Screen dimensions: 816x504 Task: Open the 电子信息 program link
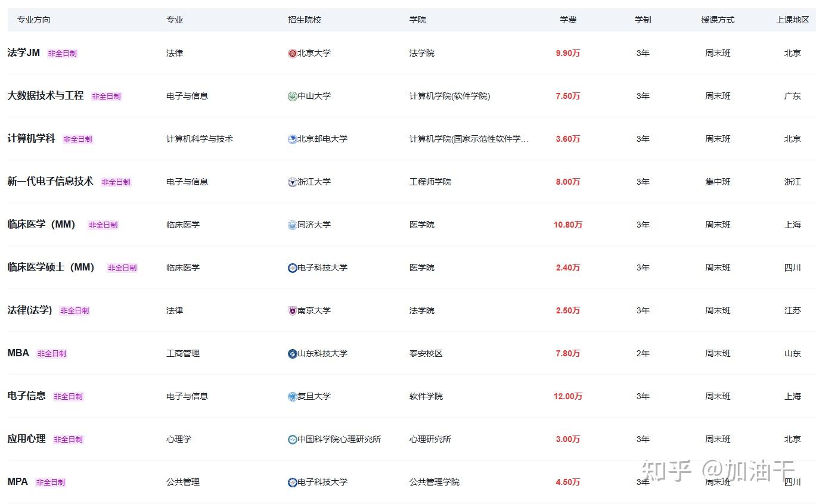coord(26,396)
